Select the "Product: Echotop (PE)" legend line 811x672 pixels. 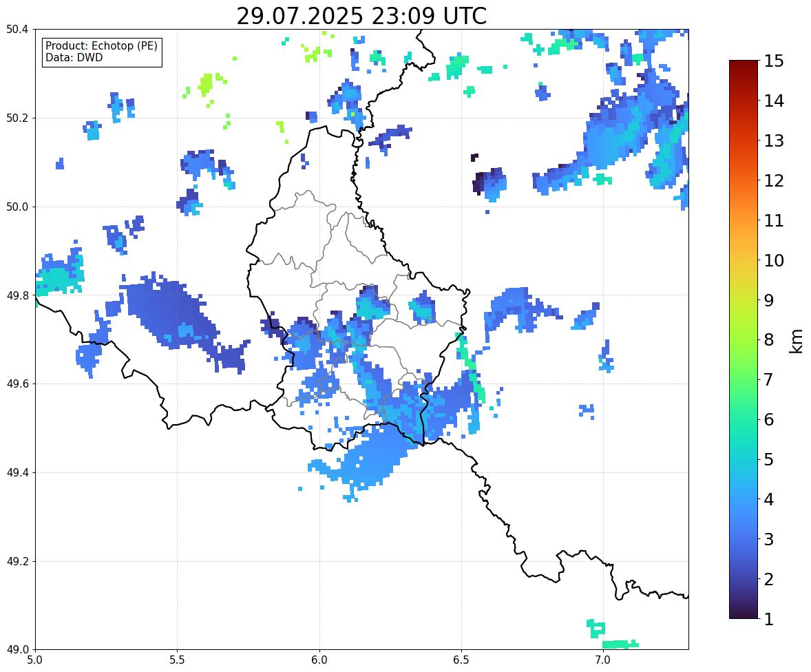[x=101, y=46]
